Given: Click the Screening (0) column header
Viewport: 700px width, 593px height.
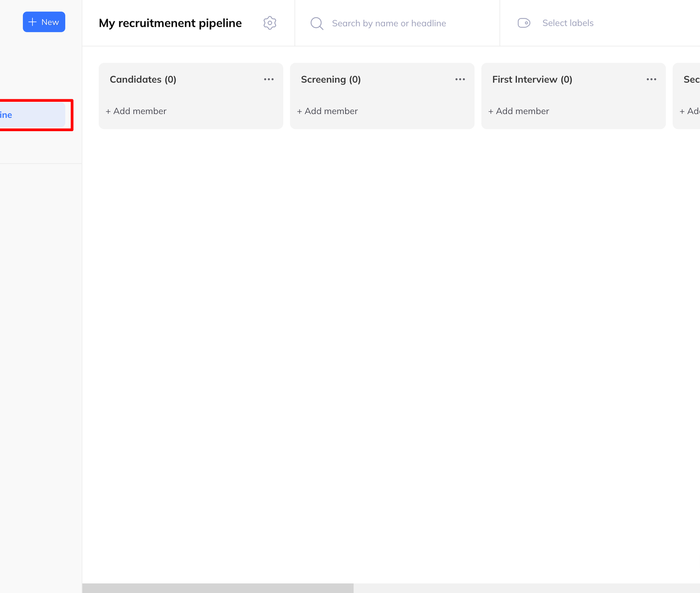Looking at the screenshot, I should pyautogui.click(x=331, y=79).
